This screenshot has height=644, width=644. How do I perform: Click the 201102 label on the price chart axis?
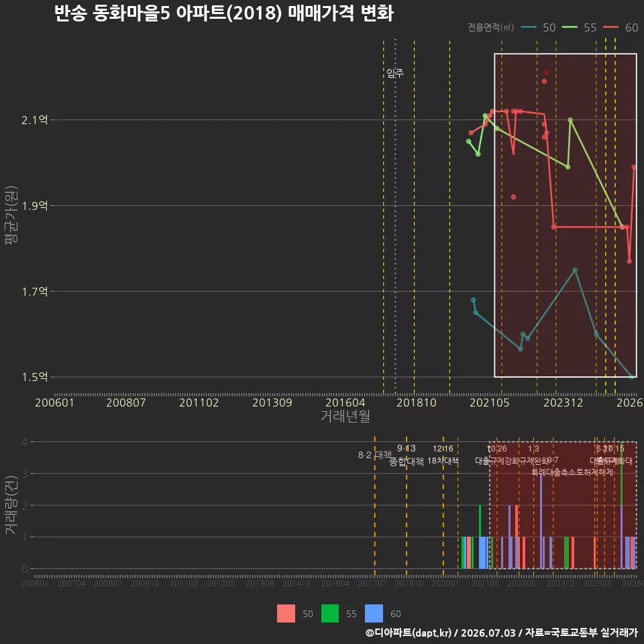(x=199, y=402)
